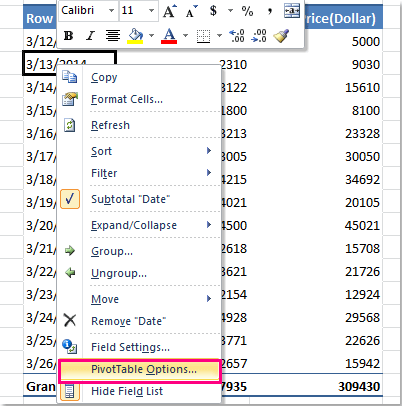Click the X icon beside Remove Date
402x406 pixels.
tap(70, 320)
